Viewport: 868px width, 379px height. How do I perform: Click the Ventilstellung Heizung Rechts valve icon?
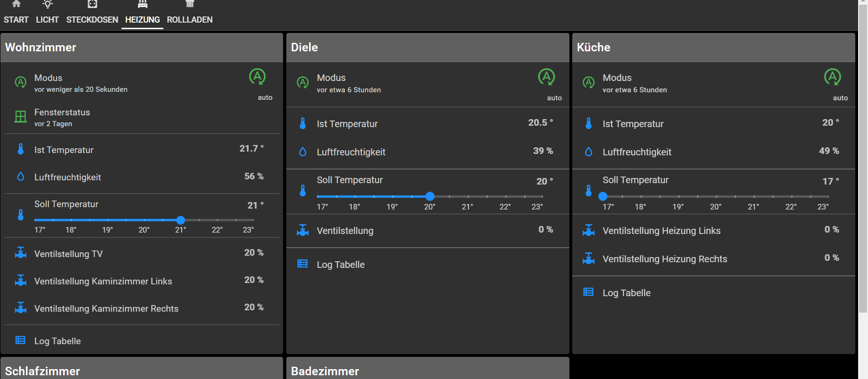tap(589, 258)
